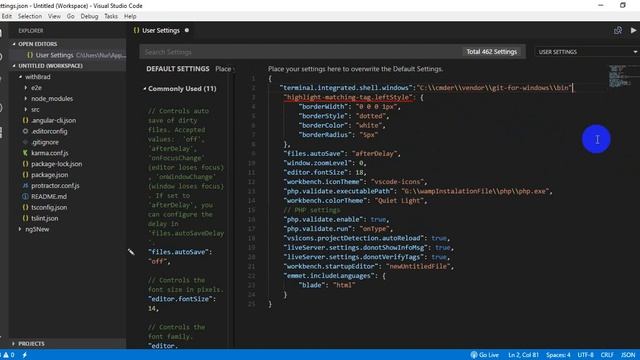
Task: Open tslint.json file
Action: tap(44, 218)
